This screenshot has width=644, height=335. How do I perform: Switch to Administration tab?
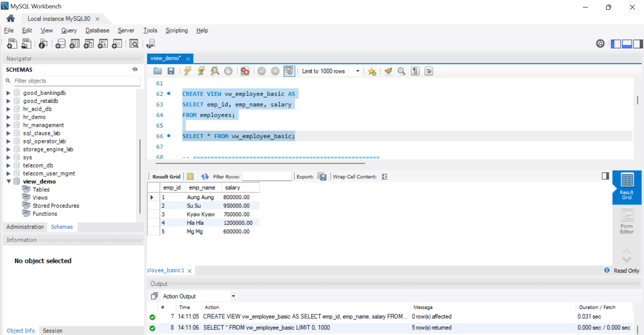click(x=25, y=227)
